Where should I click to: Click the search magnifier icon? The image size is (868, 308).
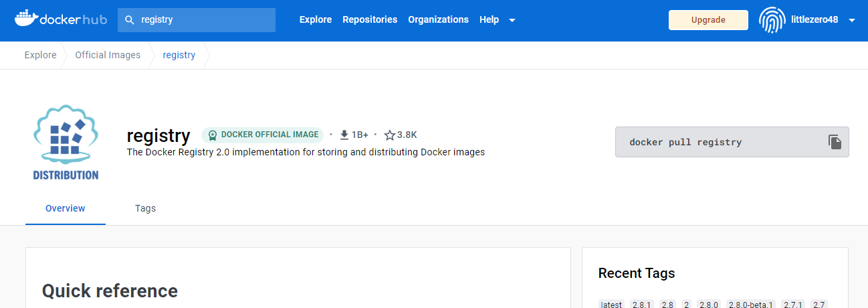[130, 20]
